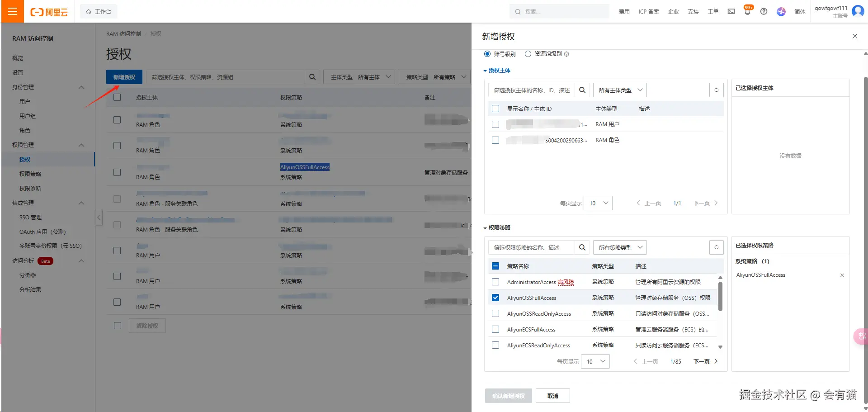868x412 pixels.
Task: Click the Alibaba Cloud logo
Action: click(x=49, y=12)
